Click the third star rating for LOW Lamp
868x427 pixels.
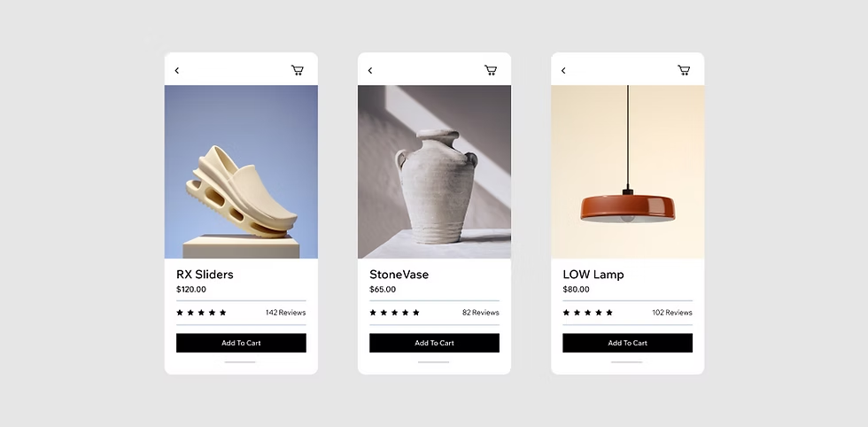click(587, 313)
